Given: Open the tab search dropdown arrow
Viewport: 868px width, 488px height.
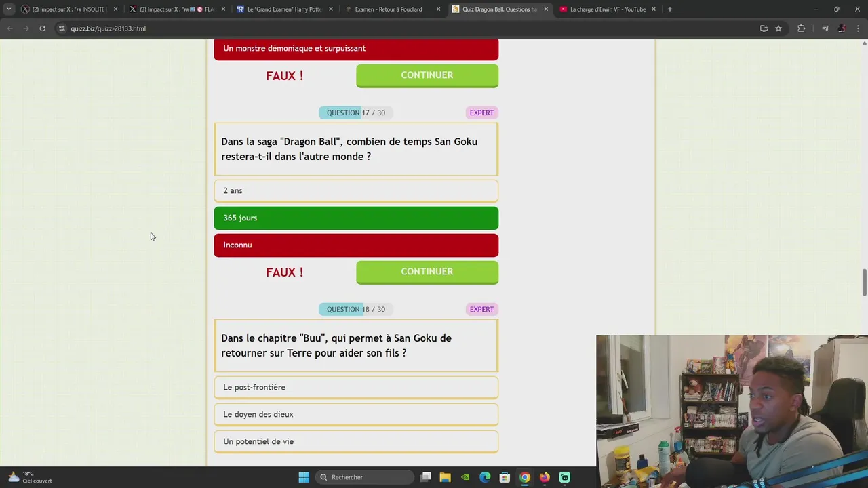Looking at the screenshot, I should click(9, 9).
